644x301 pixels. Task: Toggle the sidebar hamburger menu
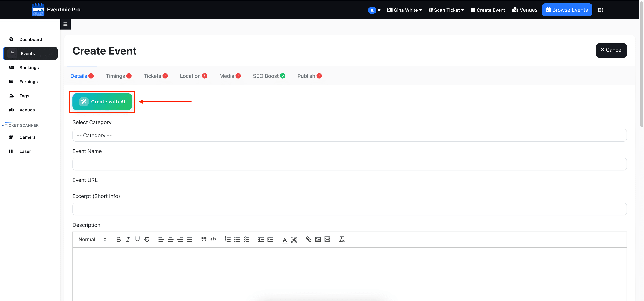[66, 24]
